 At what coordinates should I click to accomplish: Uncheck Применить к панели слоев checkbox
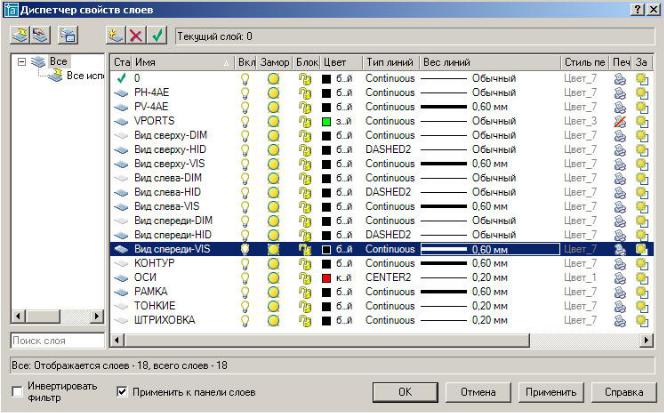pos(122,392)
